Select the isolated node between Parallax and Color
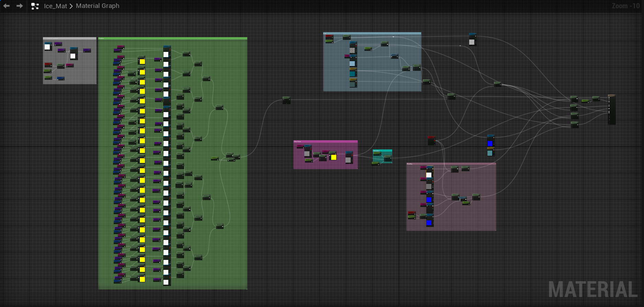This screenshot has height=307, width=644. 286,100
